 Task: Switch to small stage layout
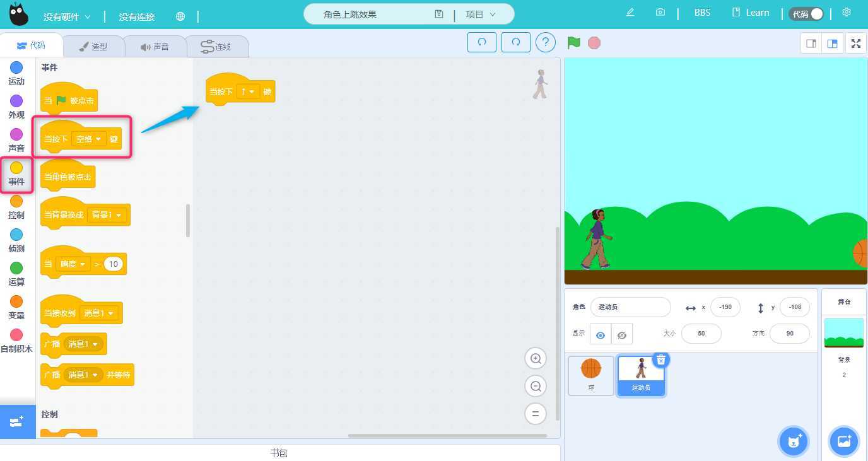point(811,44)
